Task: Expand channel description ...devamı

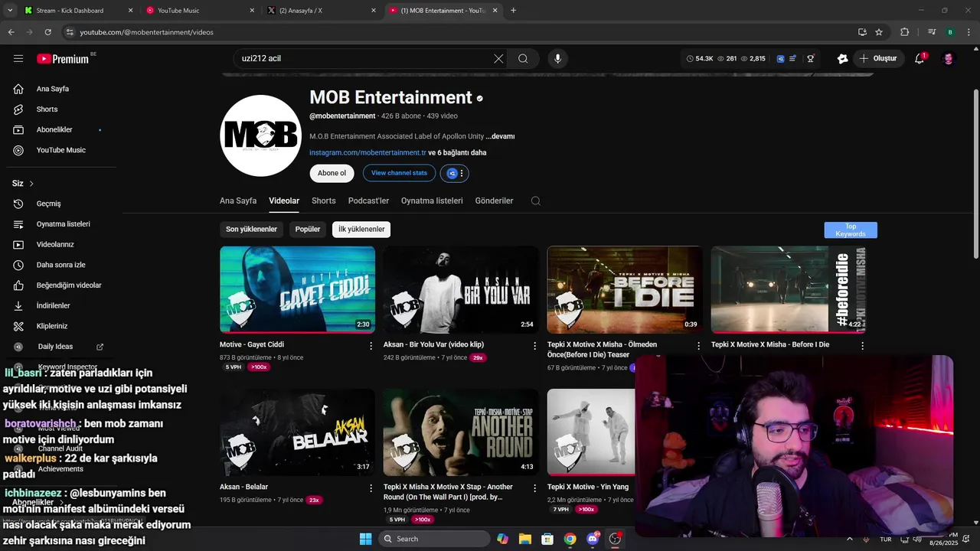Action: pyautogui.click(x=500, y=136)
